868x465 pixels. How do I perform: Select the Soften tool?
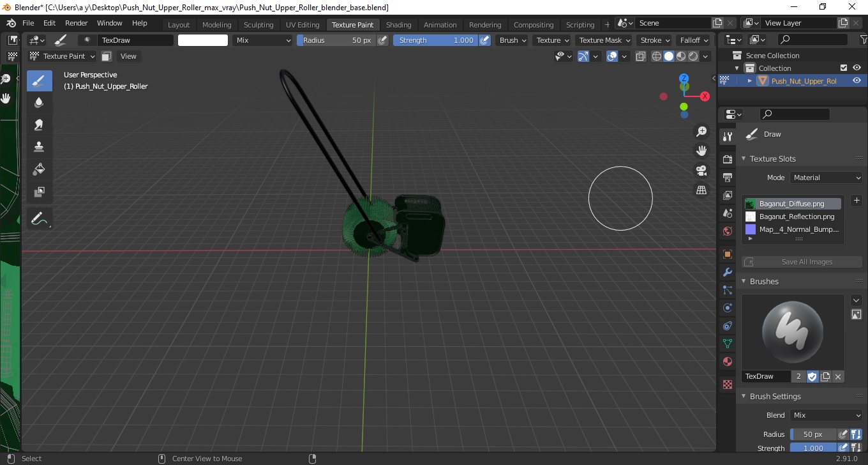39,103
